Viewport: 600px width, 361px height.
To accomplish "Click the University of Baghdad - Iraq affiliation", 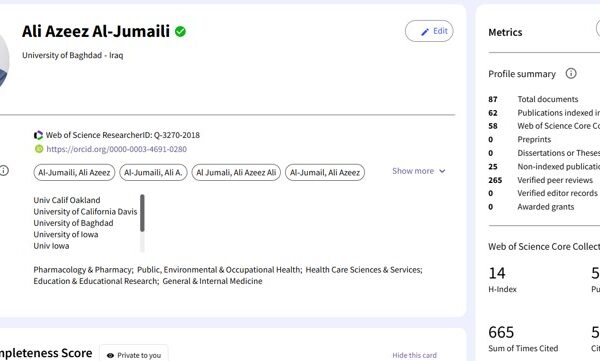I will point(73,55).
